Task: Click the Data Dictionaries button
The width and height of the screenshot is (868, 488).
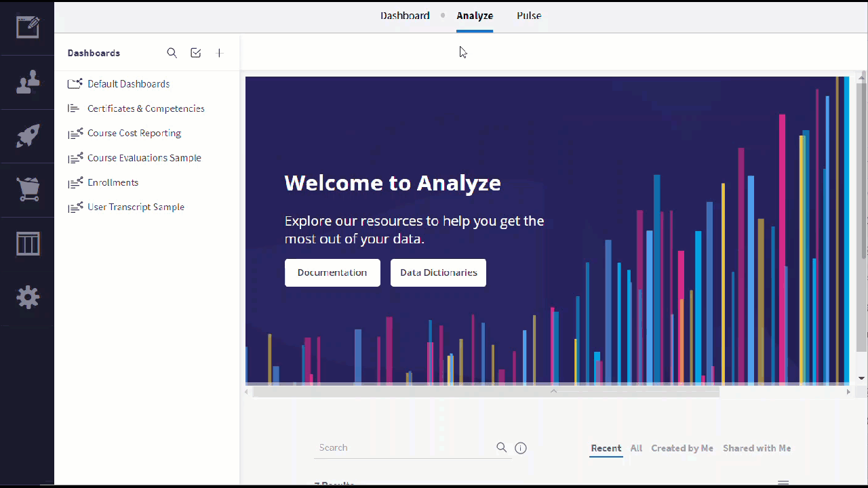Action: [438, 272]
